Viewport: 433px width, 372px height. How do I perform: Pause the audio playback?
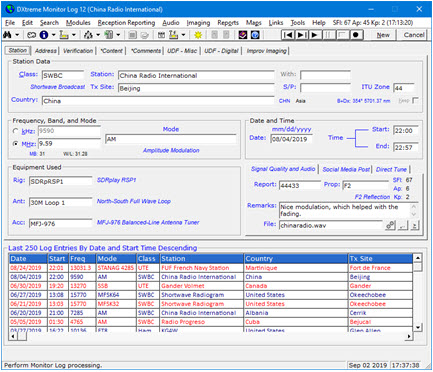pyautogui.click(x=329, y=35)
